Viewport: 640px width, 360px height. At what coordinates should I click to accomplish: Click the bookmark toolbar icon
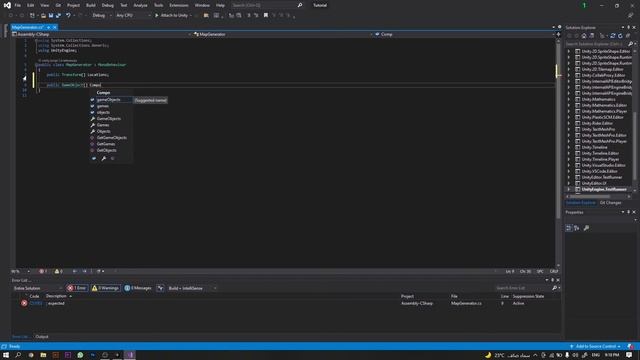click(x=266, y=16)
